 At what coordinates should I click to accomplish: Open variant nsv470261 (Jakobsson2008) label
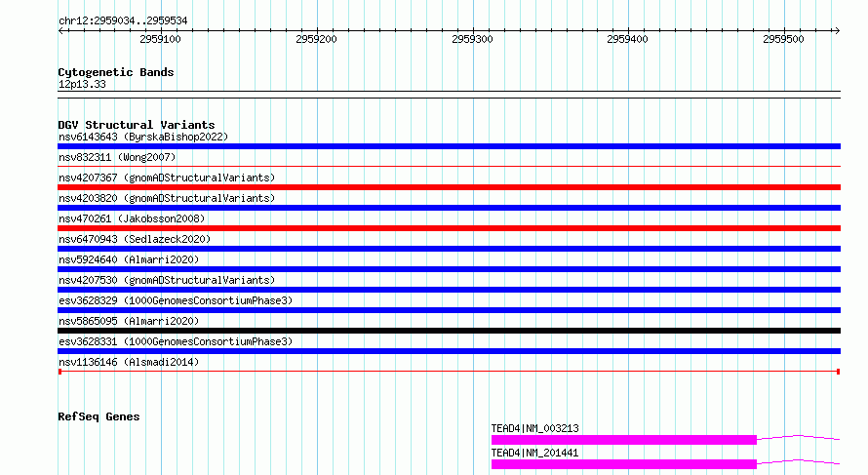(132, 218)
